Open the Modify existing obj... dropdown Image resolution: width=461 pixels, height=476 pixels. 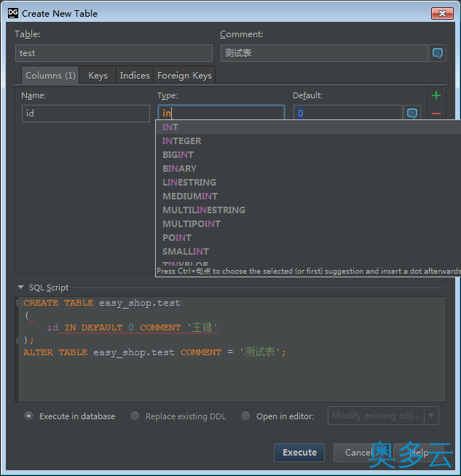383,416
